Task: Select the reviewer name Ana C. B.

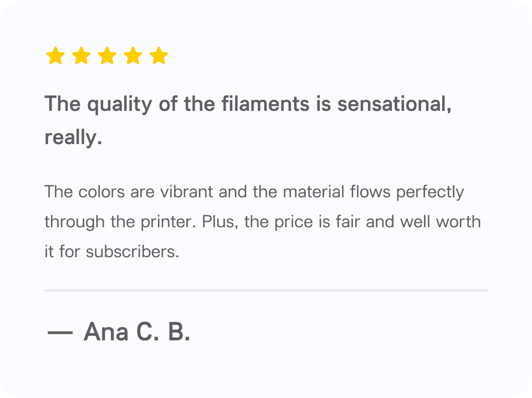Action: pyautogui.click(x=137, y=331)
